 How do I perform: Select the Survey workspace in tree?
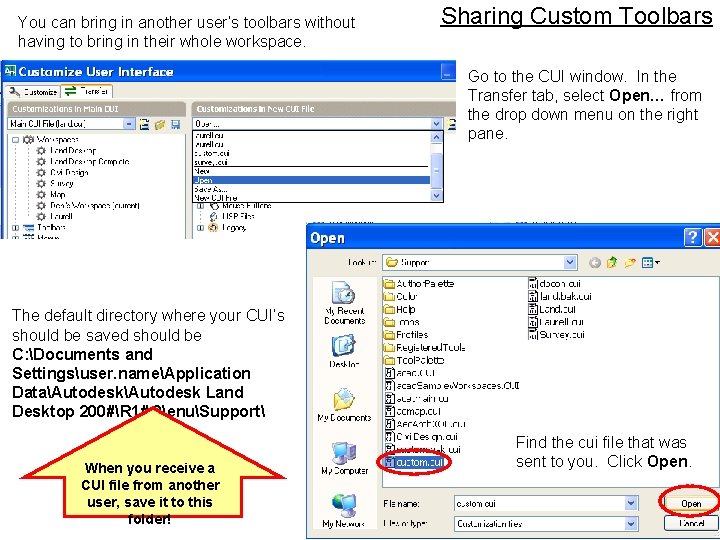(62, 184)
